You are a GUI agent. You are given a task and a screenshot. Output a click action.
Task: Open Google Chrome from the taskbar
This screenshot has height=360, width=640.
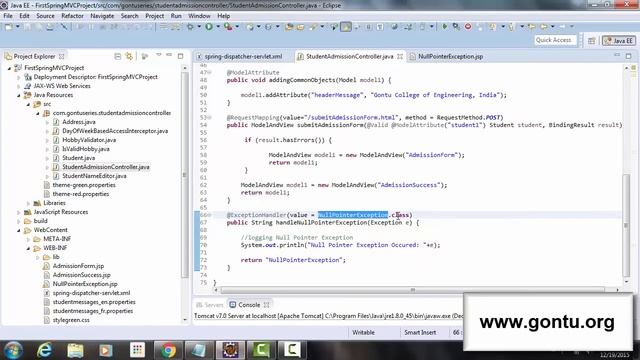[168, 350]
